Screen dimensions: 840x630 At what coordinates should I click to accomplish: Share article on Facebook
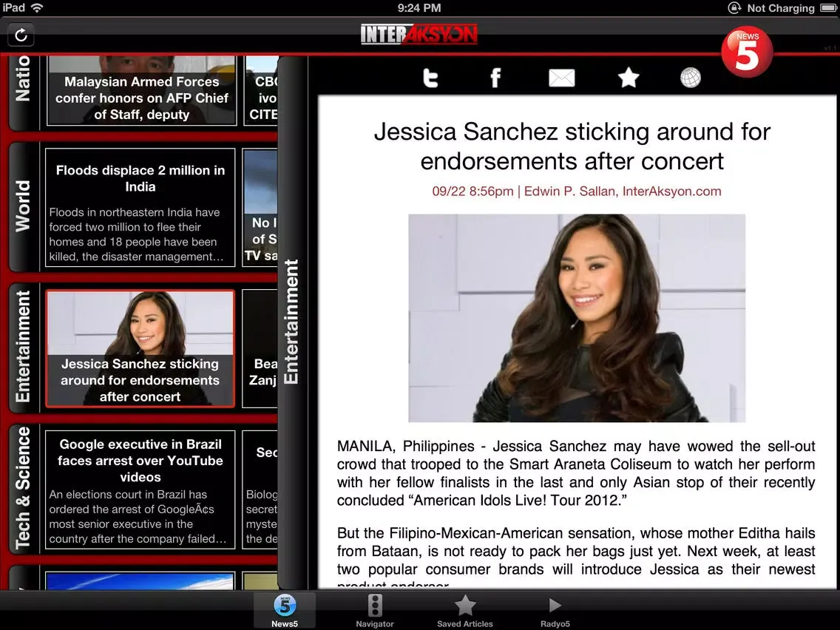point(495,78)
